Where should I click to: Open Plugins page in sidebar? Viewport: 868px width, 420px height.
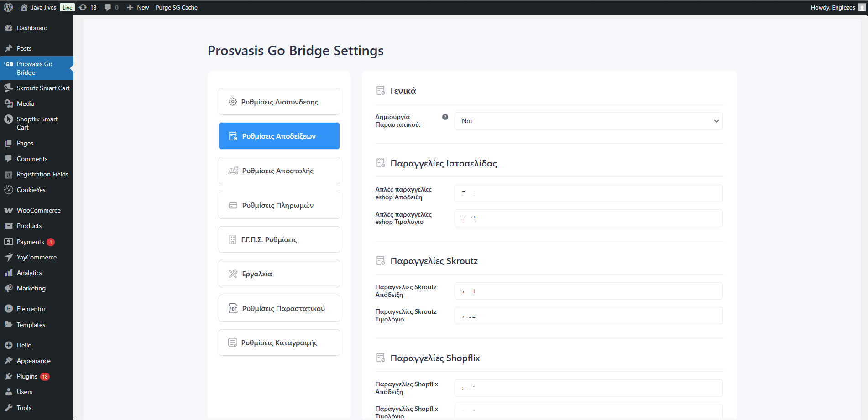[27, 376]
